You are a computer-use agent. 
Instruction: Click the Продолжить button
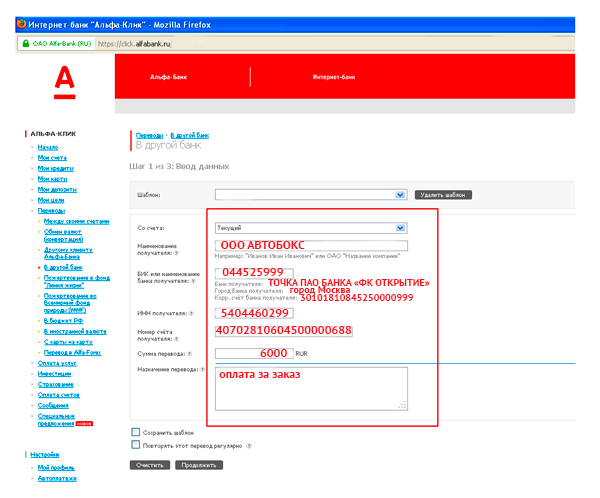coord(199,465)
